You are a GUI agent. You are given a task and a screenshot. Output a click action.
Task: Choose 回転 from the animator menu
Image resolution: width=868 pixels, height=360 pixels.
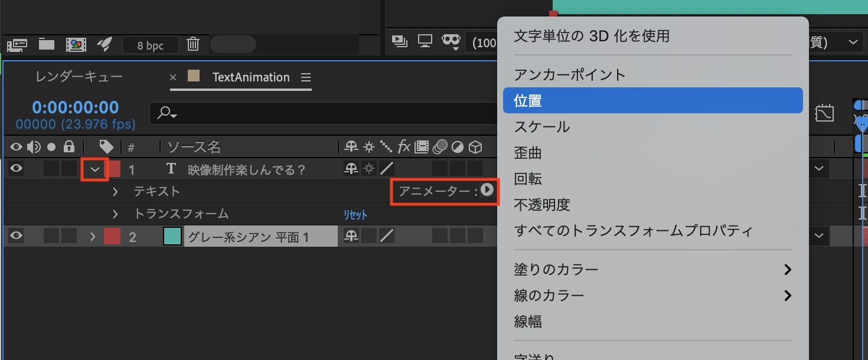(528, 179)
